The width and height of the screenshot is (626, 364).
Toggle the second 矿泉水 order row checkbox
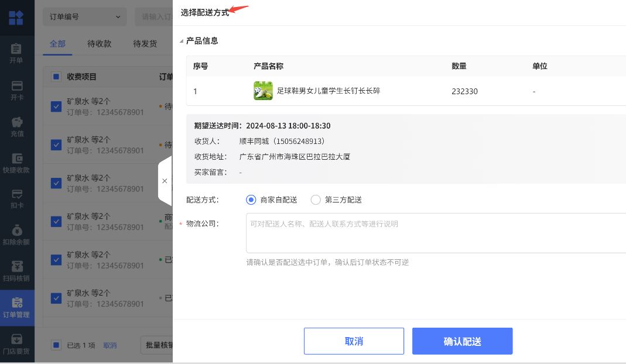coord(56,145)
